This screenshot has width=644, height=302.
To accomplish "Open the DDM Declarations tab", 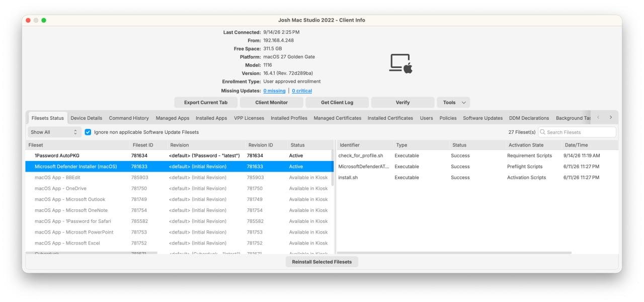I will (529, 118).
